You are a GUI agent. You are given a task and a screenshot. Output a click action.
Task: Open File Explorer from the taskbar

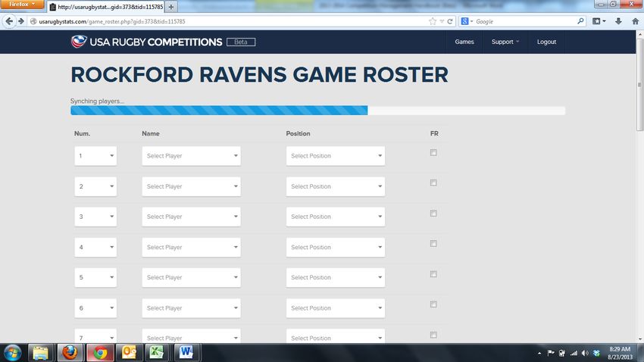click(40, 353)
